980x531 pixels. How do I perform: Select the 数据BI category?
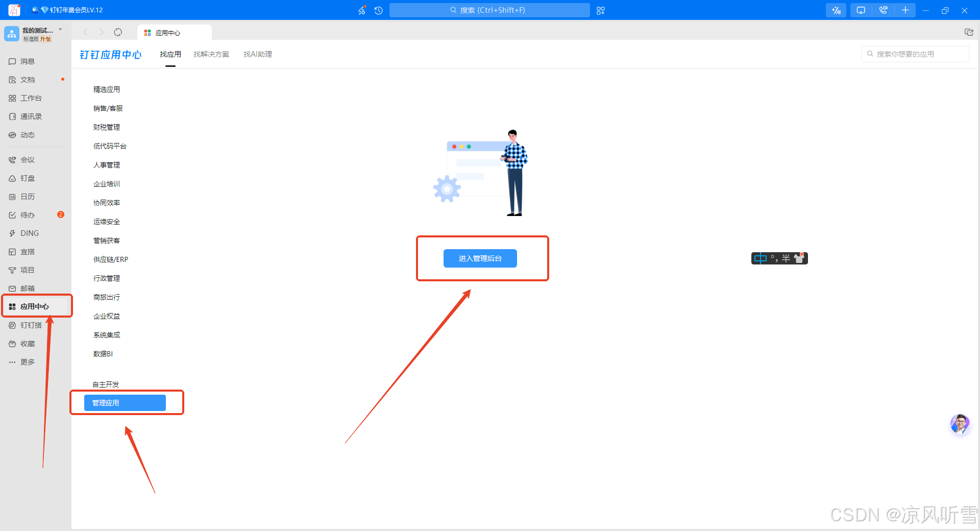click(103, 354)
